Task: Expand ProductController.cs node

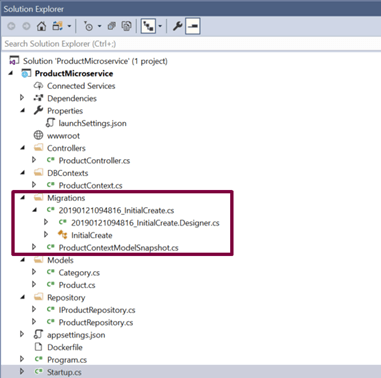Action: pyautogui.click(x=34, y=160)
